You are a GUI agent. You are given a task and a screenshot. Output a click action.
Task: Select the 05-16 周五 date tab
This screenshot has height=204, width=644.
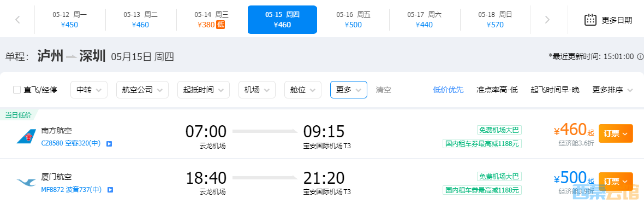point(353,20)
